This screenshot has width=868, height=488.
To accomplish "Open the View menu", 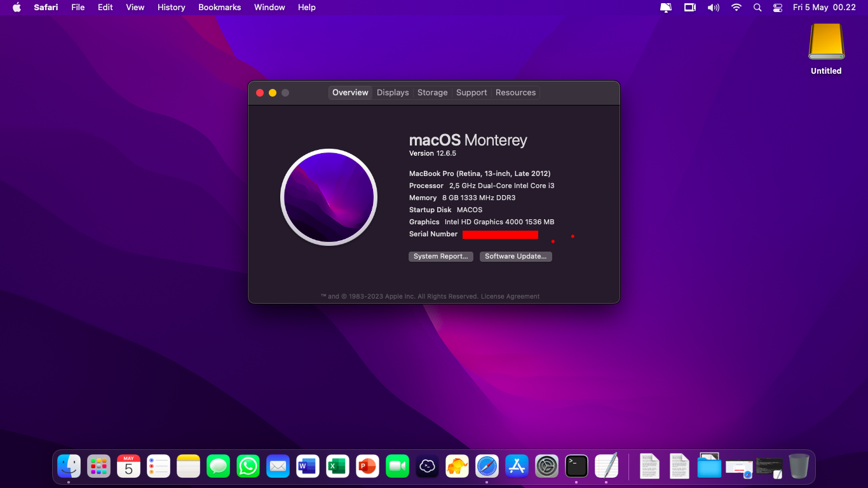I will [135, 8].
